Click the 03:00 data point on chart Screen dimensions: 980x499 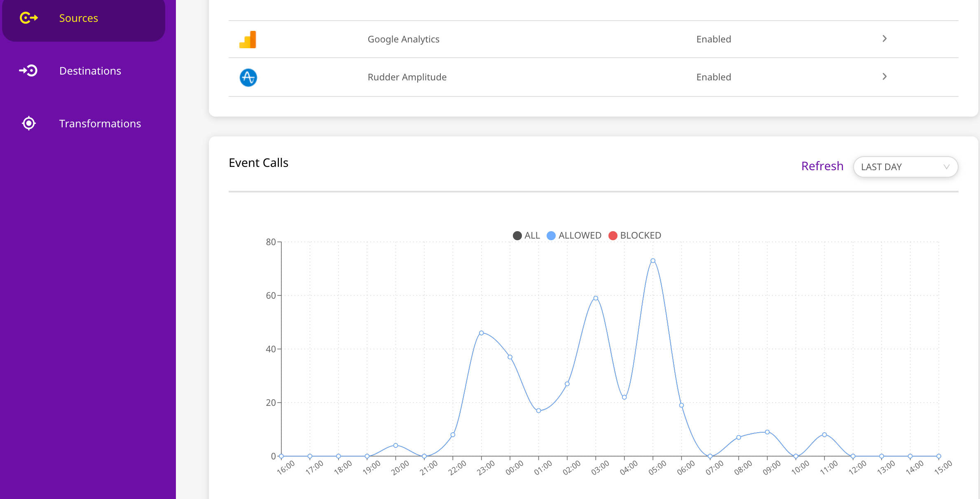click(x=595, y=298)
